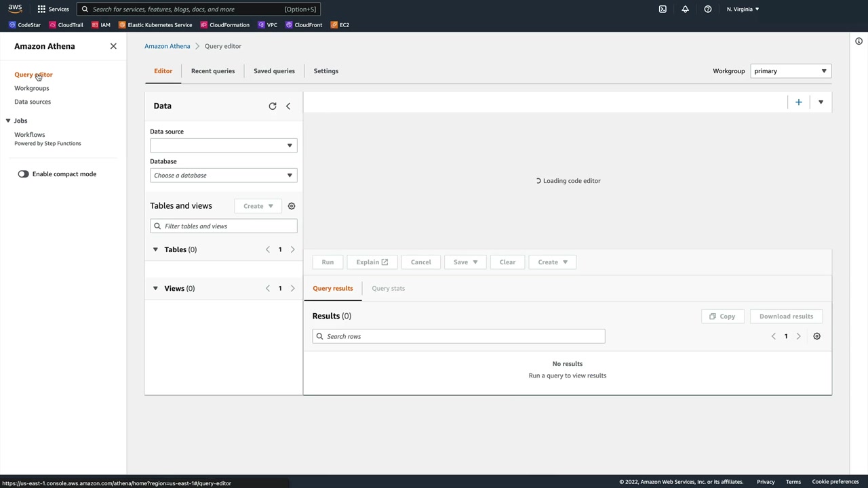Open the CodeStar bookmark shortcut

(24, 25)
